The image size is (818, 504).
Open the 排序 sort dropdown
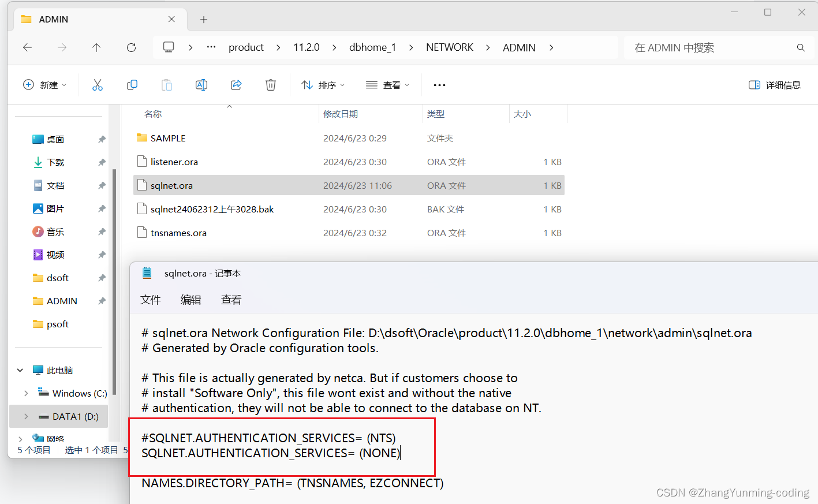(323, 84)
